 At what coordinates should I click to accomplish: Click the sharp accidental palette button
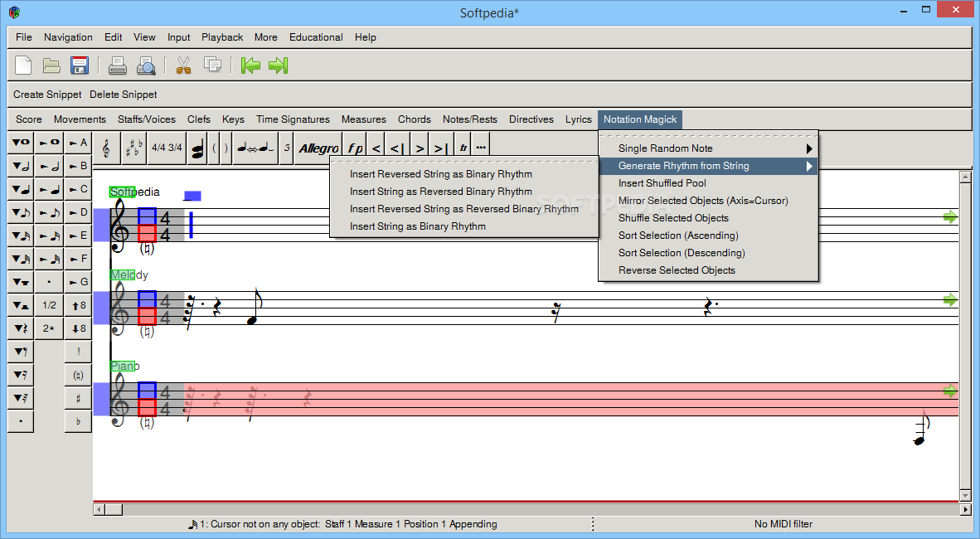(x=78, y=398)
